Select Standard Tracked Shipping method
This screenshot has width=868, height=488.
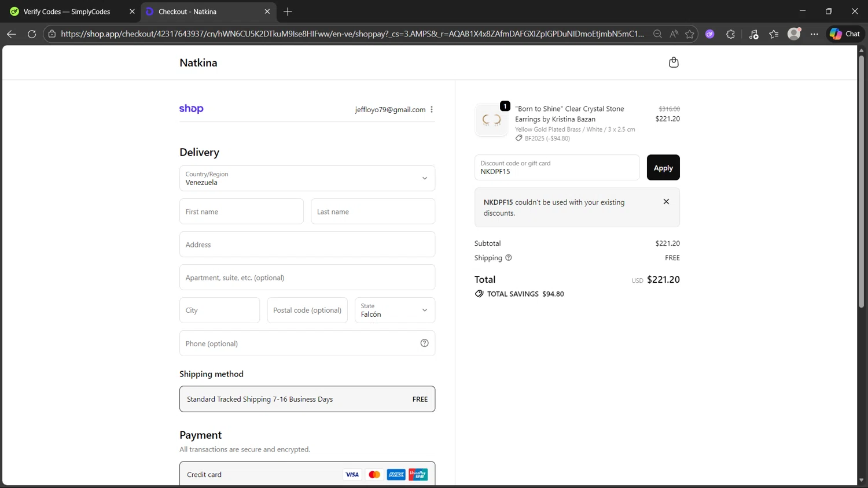pyautogui.click(x=307, y=399)
